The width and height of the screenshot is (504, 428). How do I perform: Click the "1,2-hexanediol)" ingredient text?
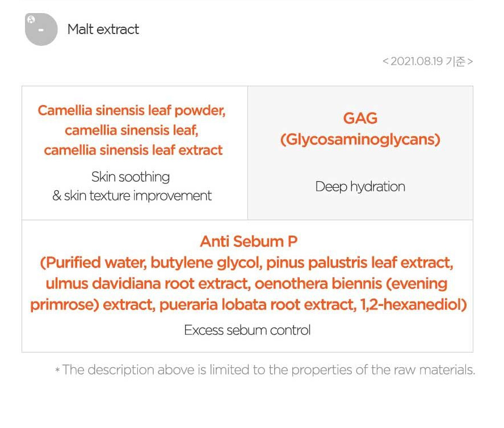(x=414, y=304)
